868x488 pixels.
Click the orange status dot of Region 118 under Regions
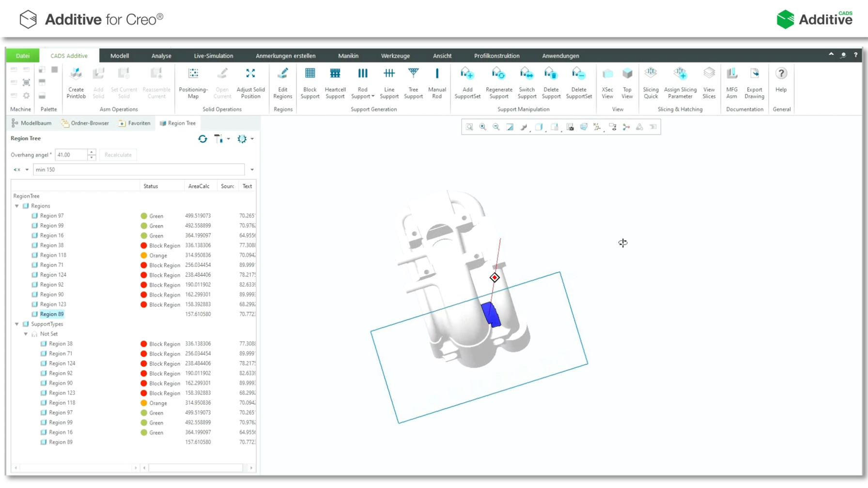[144, 255]
